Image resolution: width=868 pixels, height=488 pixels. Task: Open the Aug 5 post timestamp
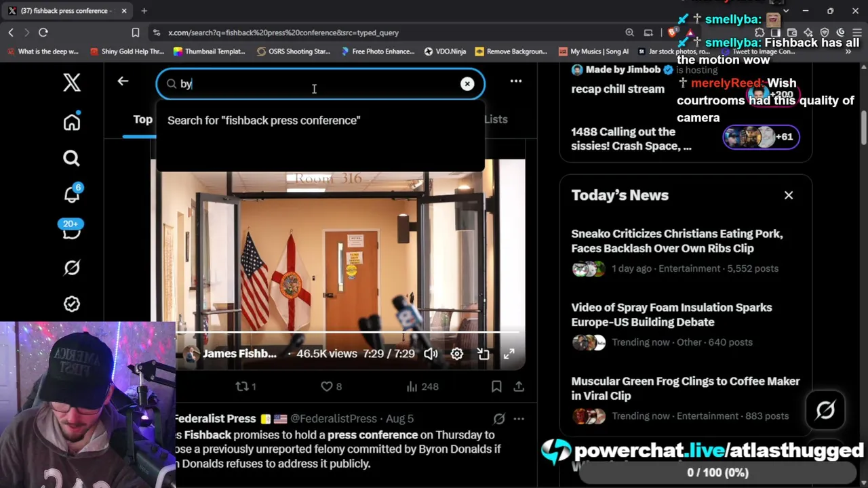pos(399,419)
